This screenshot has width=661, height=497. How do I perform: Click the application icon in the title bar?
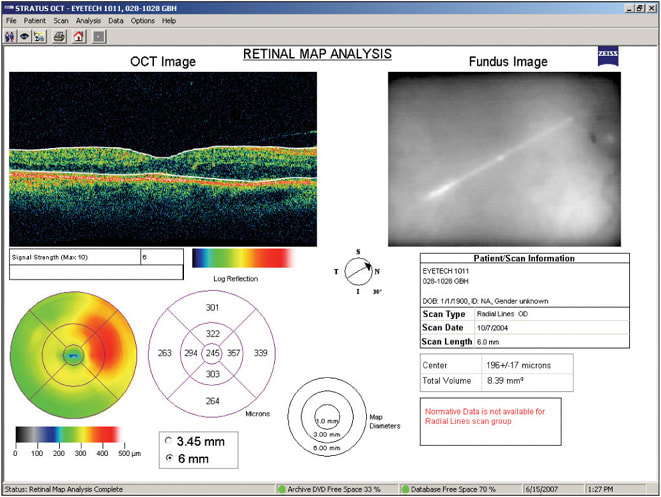point(8,8)
